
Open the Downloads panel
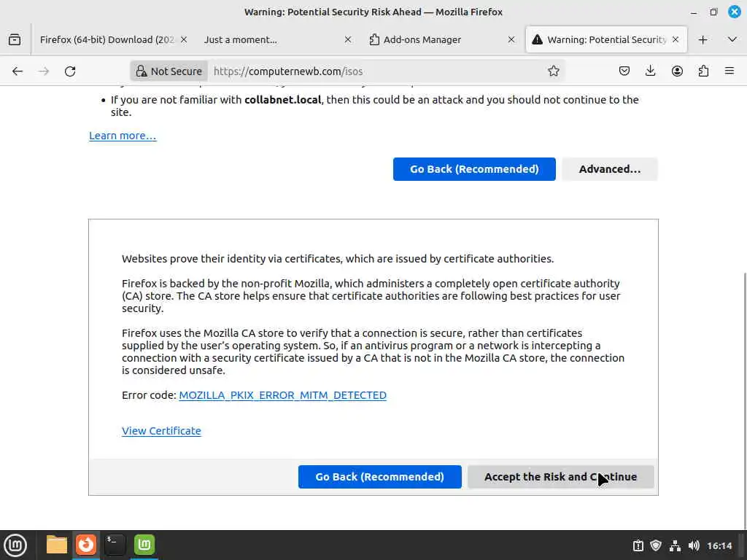(x=650, y=71)
